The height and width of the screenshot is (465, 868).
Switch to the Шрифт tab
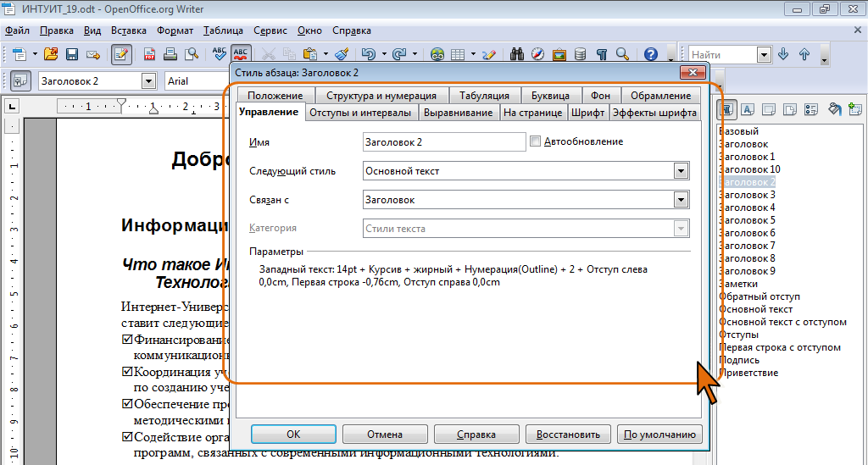588,113
